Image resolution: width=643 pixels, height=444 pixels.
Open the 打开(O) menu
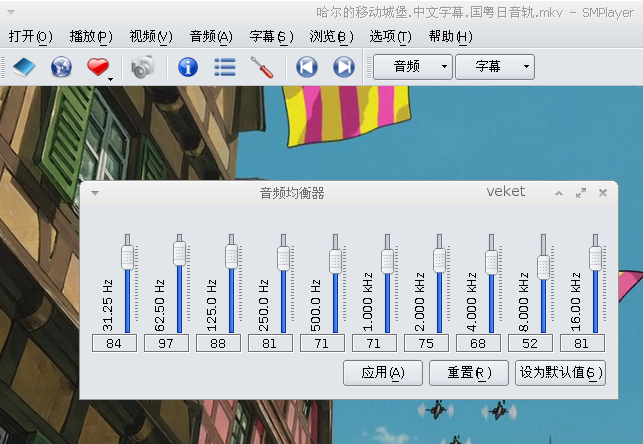[30, 37]
